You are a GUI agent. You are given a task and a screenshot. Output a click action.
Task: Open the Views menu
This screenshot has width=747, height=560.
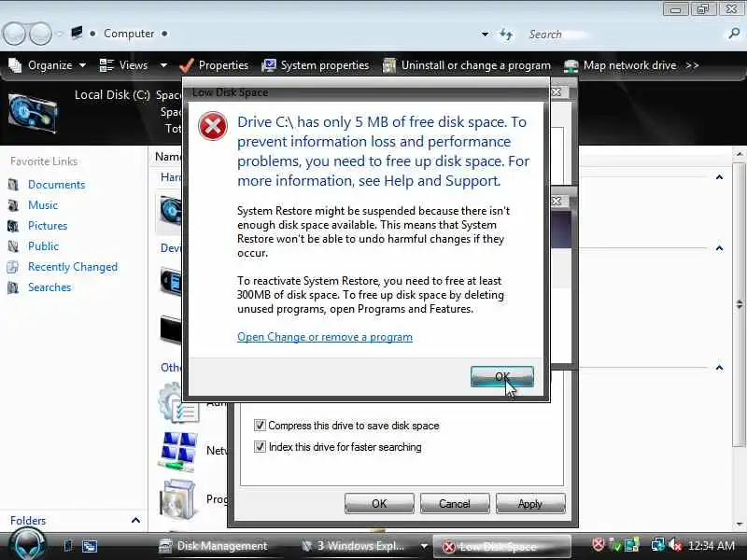click(134, 65)
